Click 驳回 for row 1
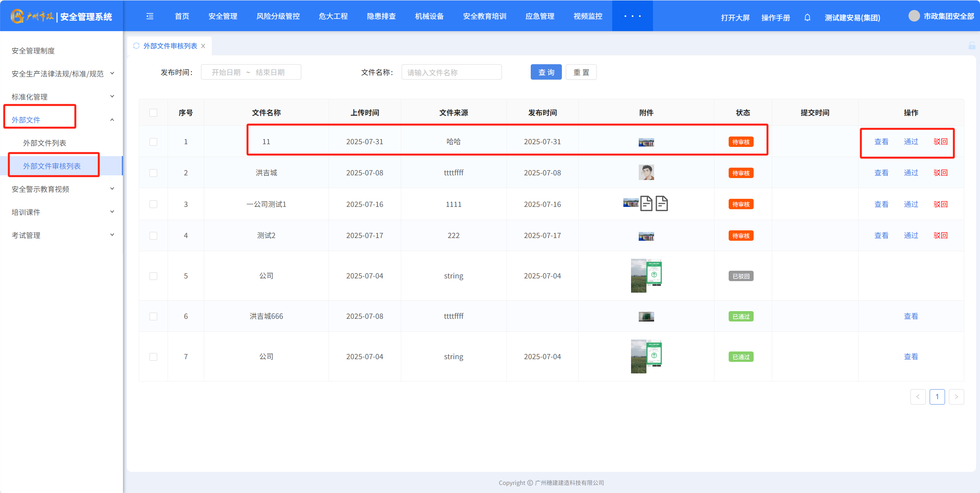 click(x=940, y=142)
